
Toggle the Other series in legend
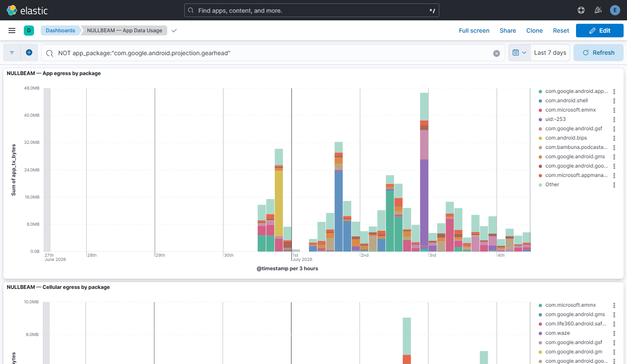tap(552, 185)
